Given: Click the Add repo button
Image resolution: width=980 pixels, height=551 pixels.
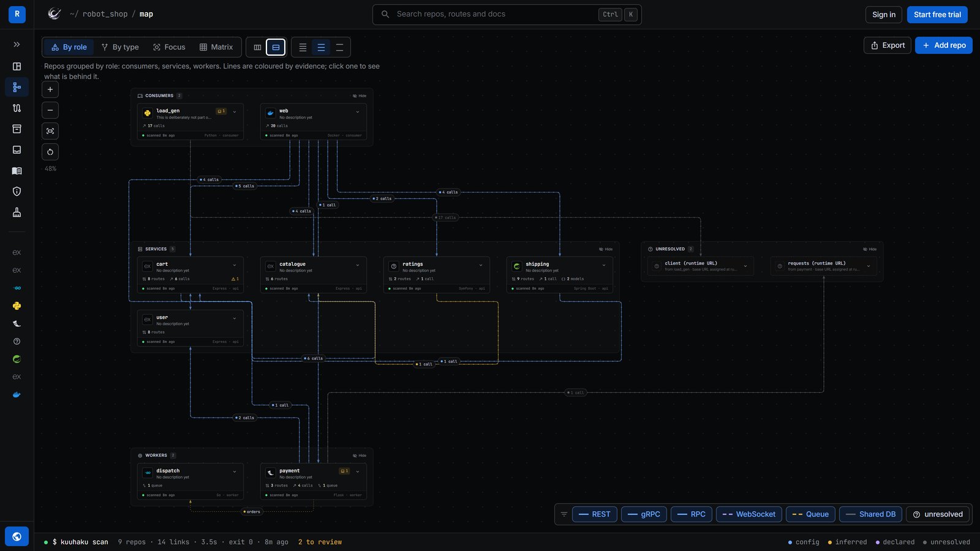Looking at the screenshot, I should pos(944,45).
